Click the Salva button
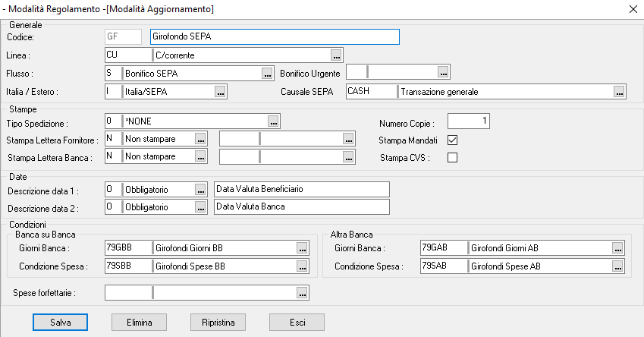The width and height of the screenshot is (644, 337). (61, 322)
